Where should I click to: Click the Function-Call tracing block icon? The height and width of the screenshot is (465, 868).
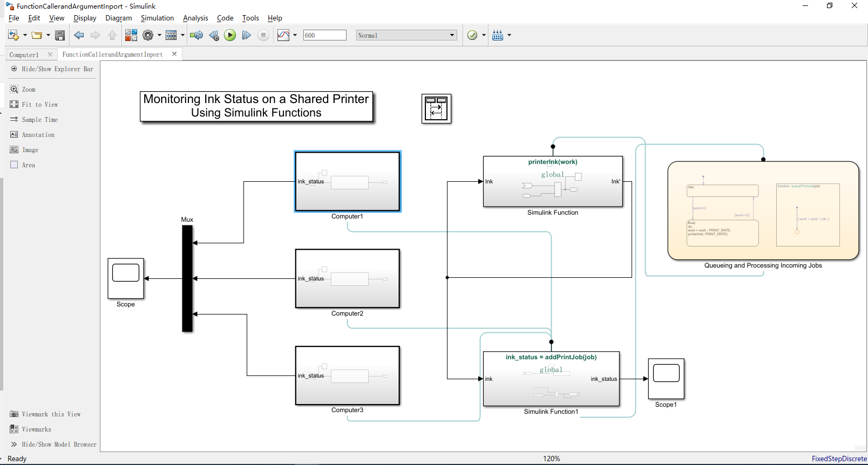436,108
